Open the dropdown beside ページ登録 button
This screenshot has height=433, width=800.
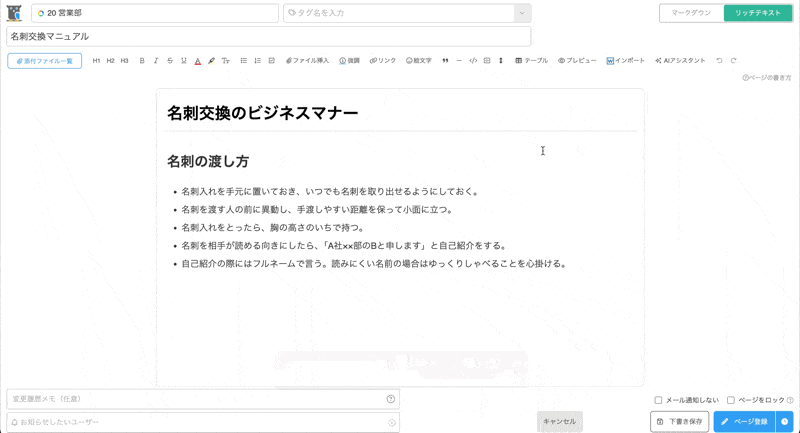(785, 422)
